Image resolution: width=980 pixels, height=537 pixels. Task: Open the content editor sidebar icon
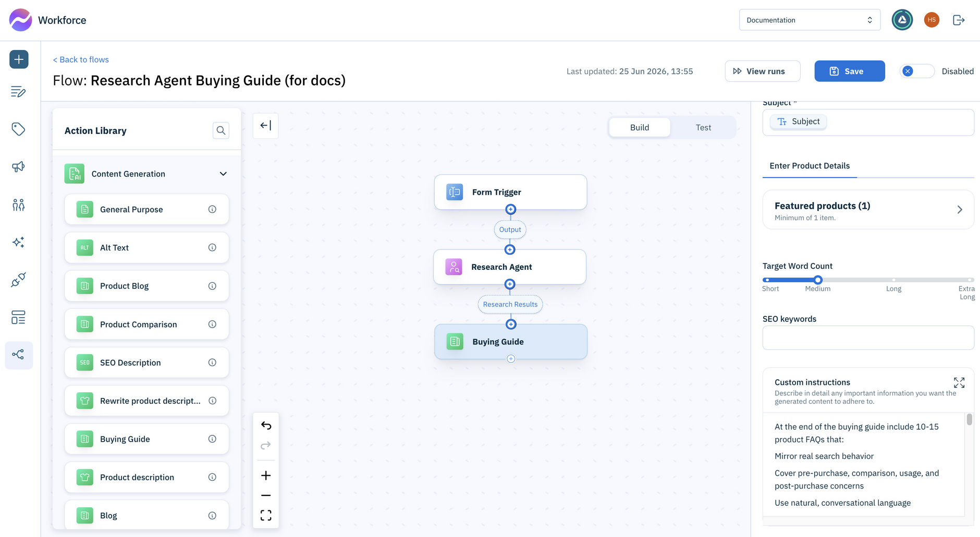click(19, 92)
